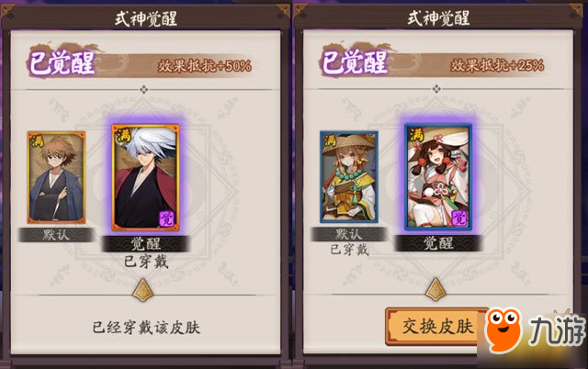Click the 满 badge on brown-haired card

(x=38, y=140)
